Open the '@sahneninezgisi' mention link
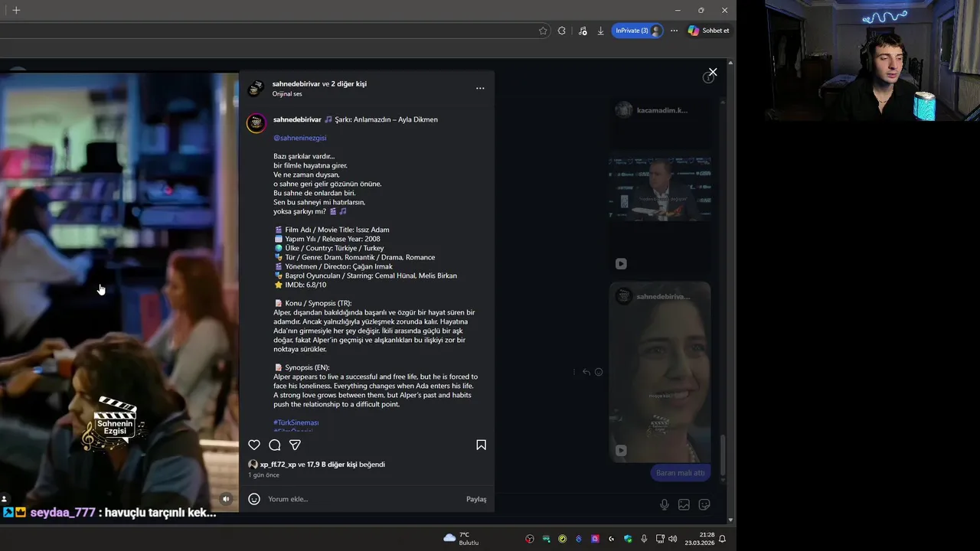This screenshot has width=980, height=551. coord(300,138)
